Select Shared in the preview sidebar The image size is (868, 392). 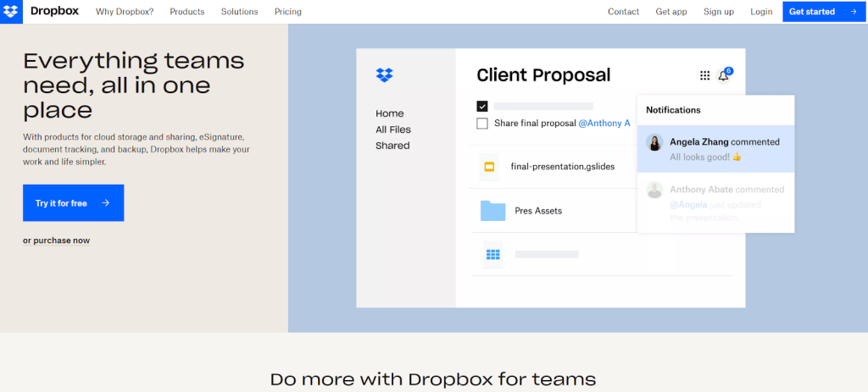tap(392, 146)
